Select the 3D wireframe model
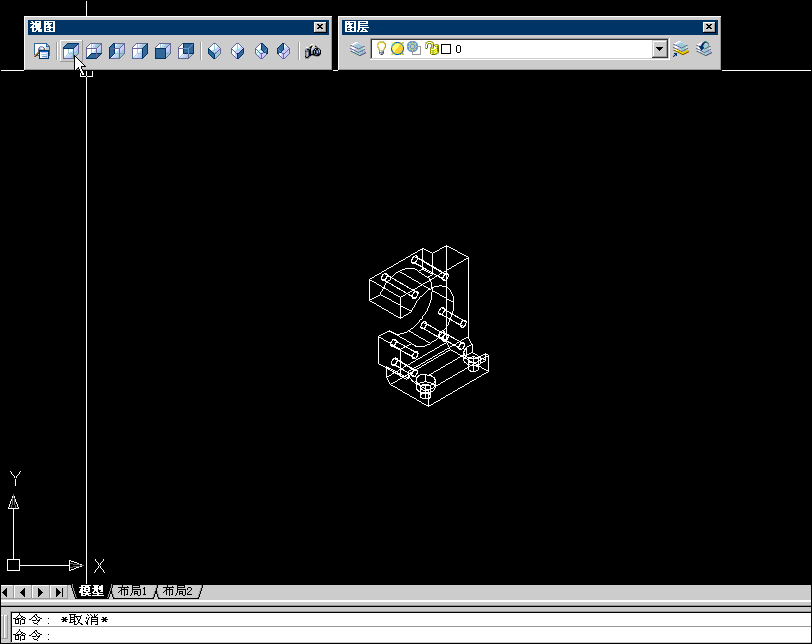This screenshot has width=812, height=644. 429,326
